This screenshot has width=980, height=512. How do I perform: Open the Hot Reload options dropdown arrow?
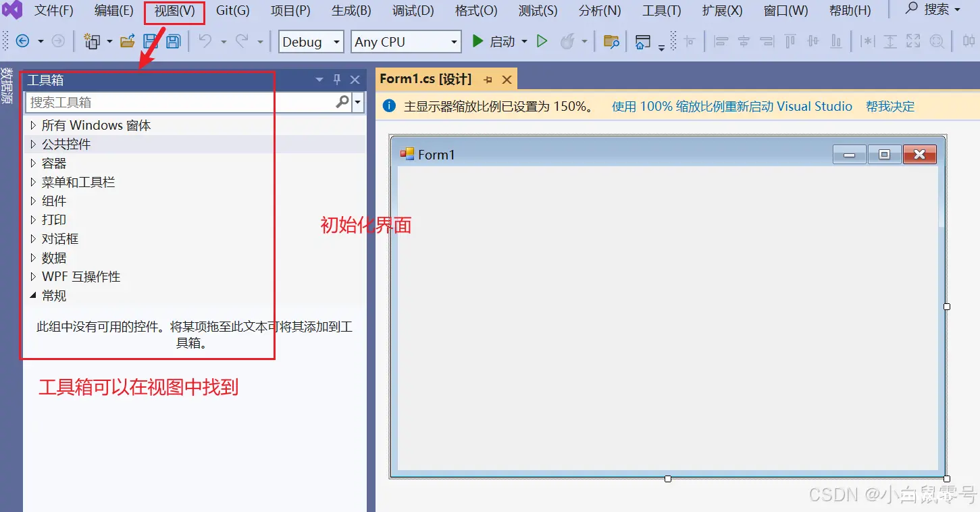pos(584,42)
